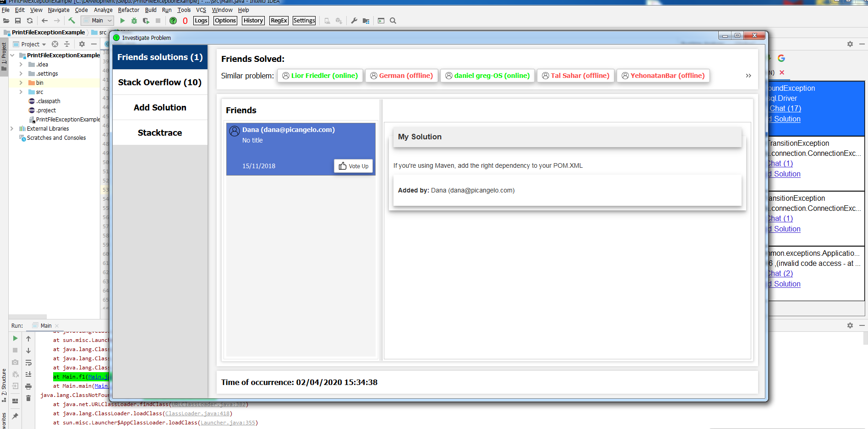Run with coverage shield icon

point(146,21)
